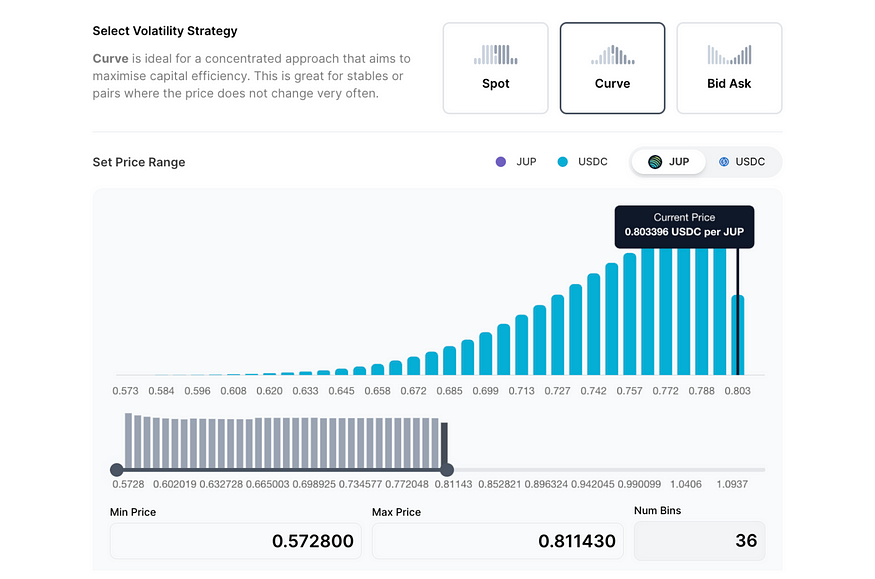Image resolution: width=875 pixels, height=579 pixels.
Task: Click the Num Bins label
Action: (657, 510)
